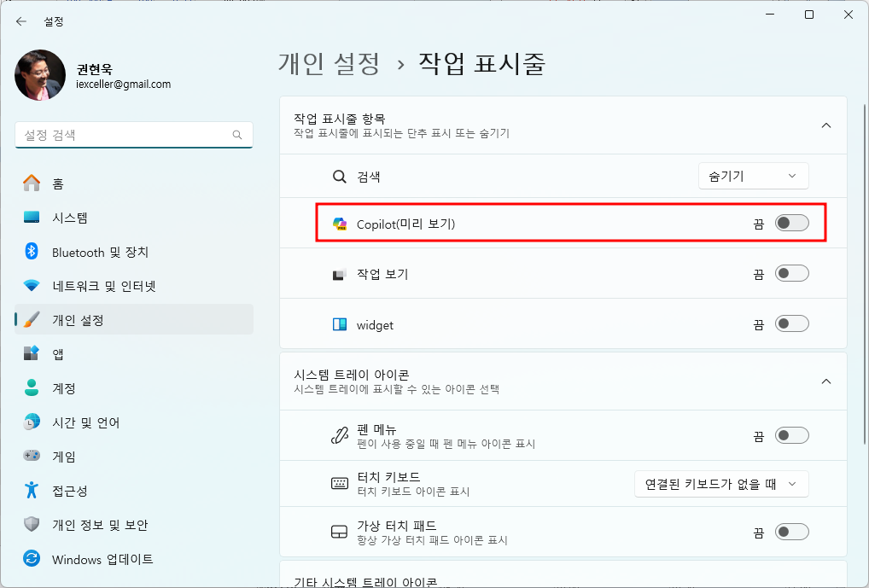Click the vertical scrollbar on the right
869x588 pixels.
click(865, 274)
